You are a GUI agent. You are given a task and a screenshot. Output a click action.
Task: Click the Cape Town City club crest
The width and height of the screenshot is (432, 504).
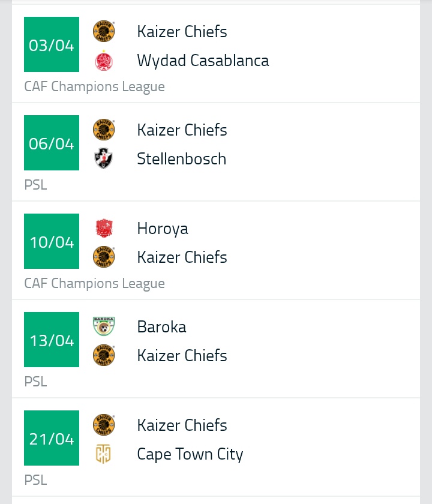coord(104,454)
